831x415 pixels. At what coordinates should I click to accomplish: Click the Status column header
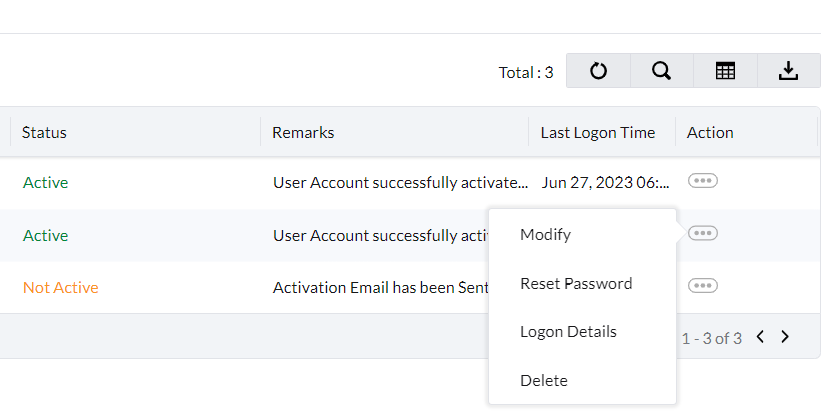44,132
